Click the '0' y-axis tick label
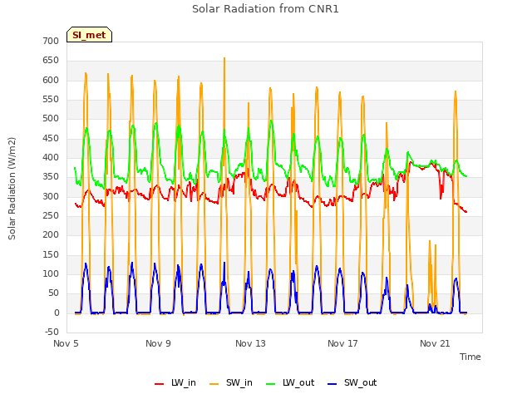This screenshot has width=532, height=399. 57,313
